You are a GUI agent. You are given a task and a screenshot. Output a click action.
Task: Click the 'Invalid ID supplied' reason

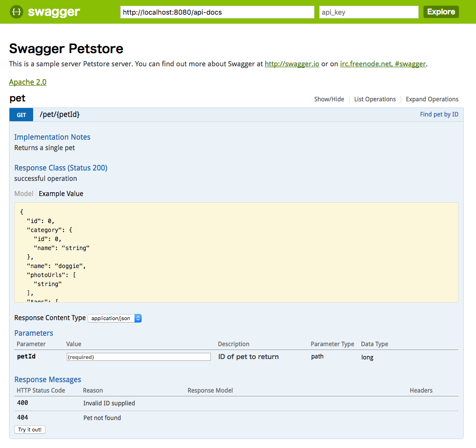point(109,403)
